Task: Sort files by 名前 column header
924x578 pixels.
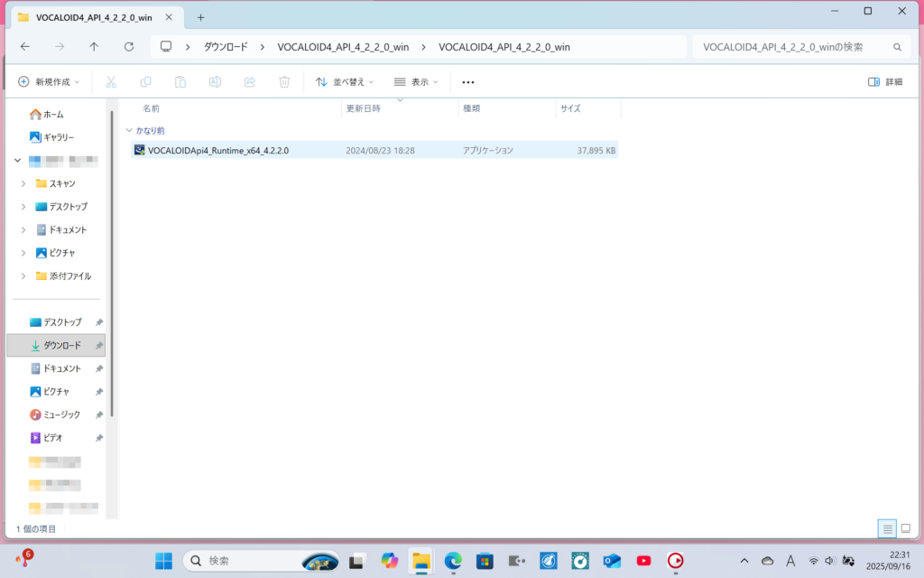Action: (x=151, y=108)
